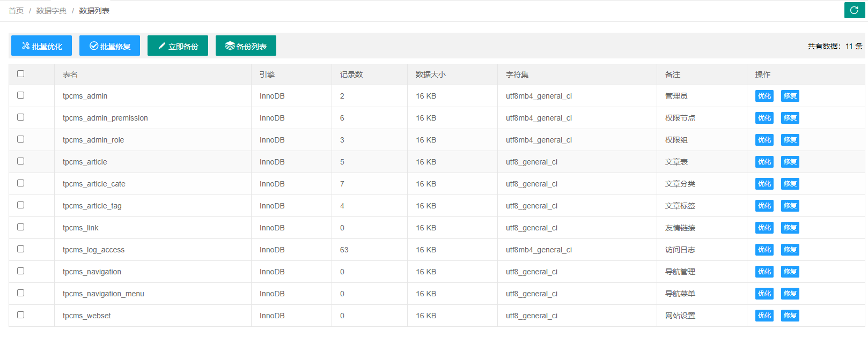Viewport: 868px width, 344px height.
Task: Enable the tpcms_webset row checkbox
Action: 21,315
